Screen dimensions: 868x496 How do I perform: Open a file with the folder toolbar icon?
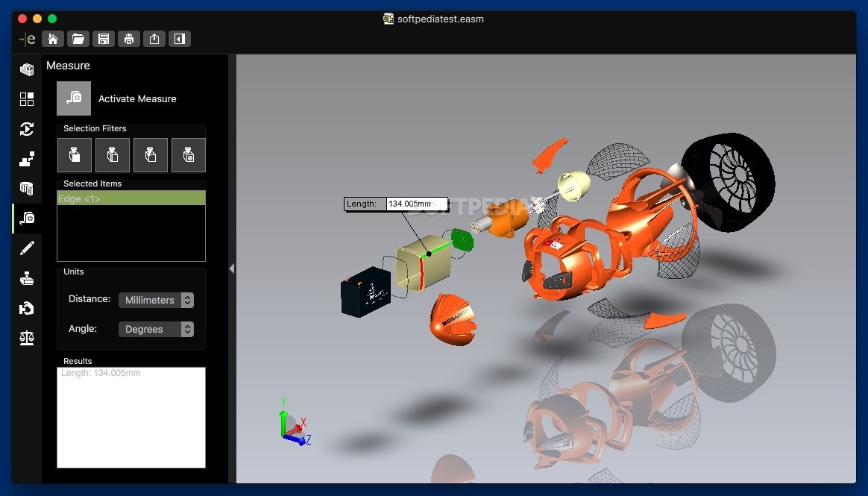coord(78,38)
